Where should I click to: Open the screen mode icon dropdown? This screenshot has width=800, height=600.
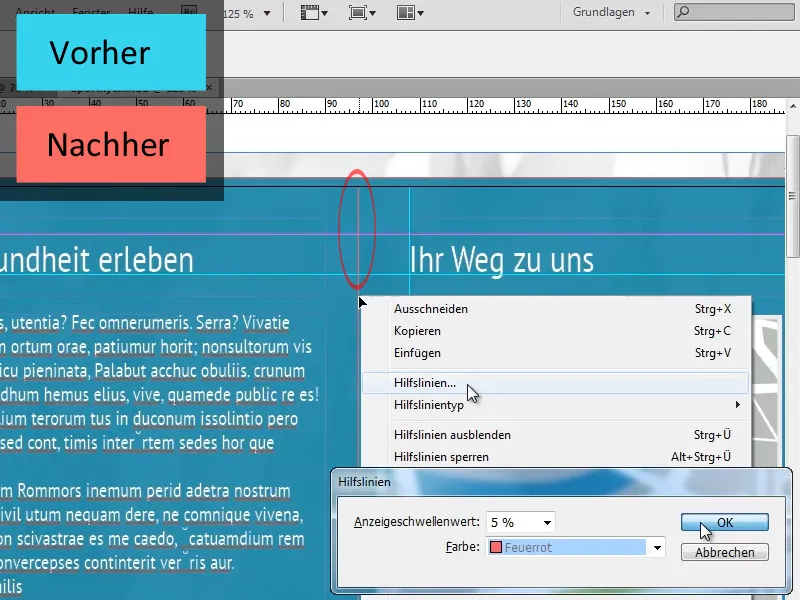[x=362, y=13]
